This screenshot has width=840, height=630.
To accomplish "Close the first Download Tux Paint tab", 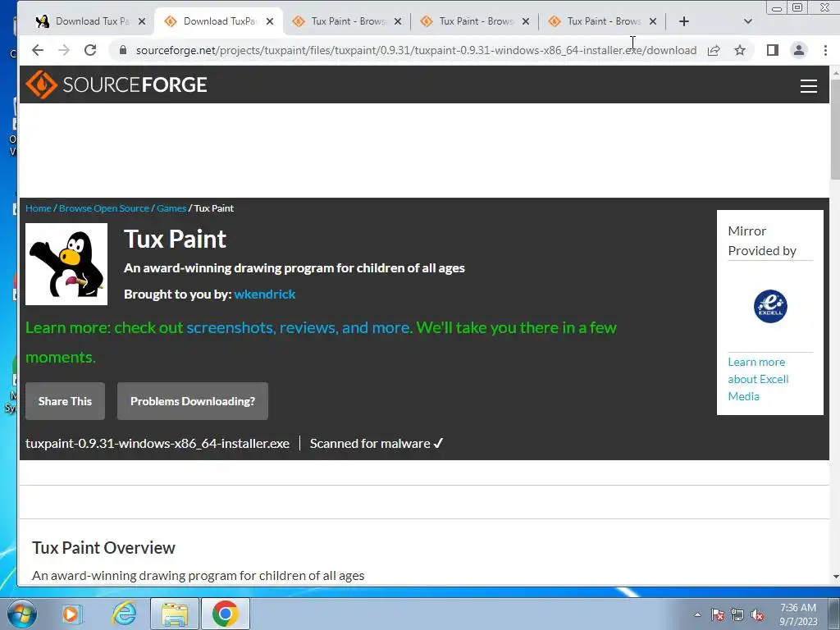I will click(141, 21).
